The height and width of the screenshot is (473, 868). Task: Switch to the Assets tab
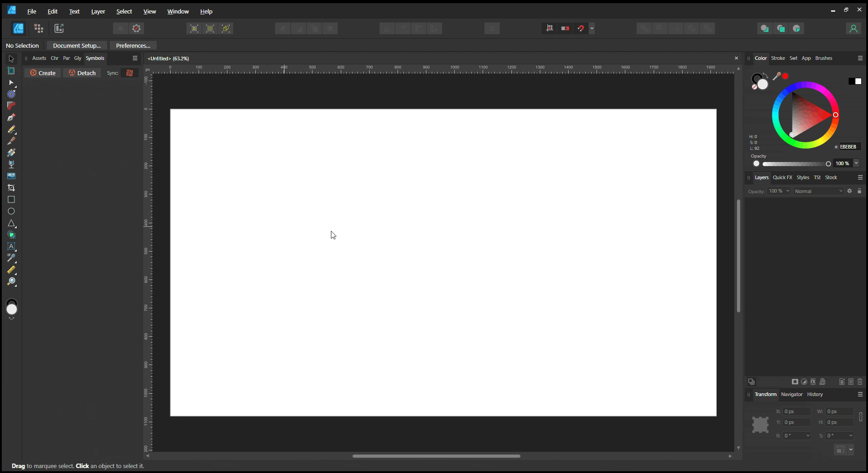coord(39,58)
